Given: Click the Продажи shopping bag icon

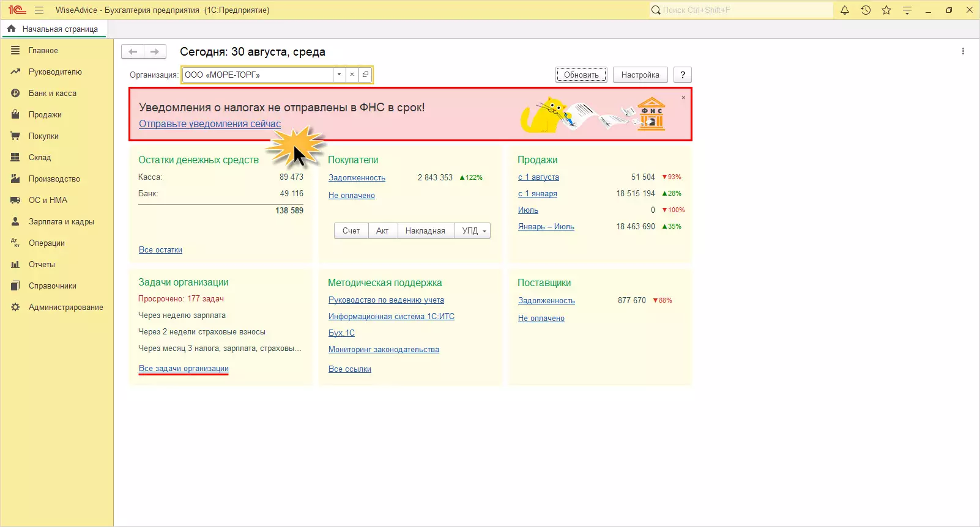Looking at the screenshot, I should [15, 114].
